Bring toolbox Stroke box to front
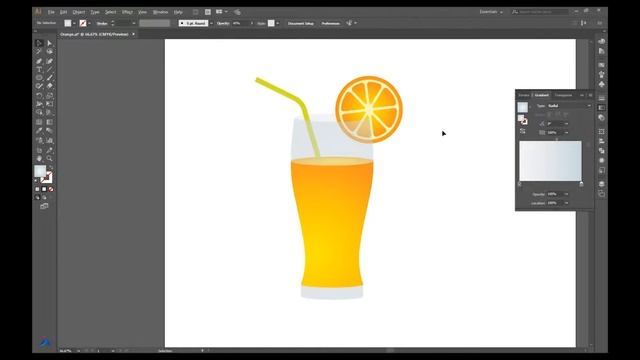The image size is (640, 360). click(x=47, y=178)
